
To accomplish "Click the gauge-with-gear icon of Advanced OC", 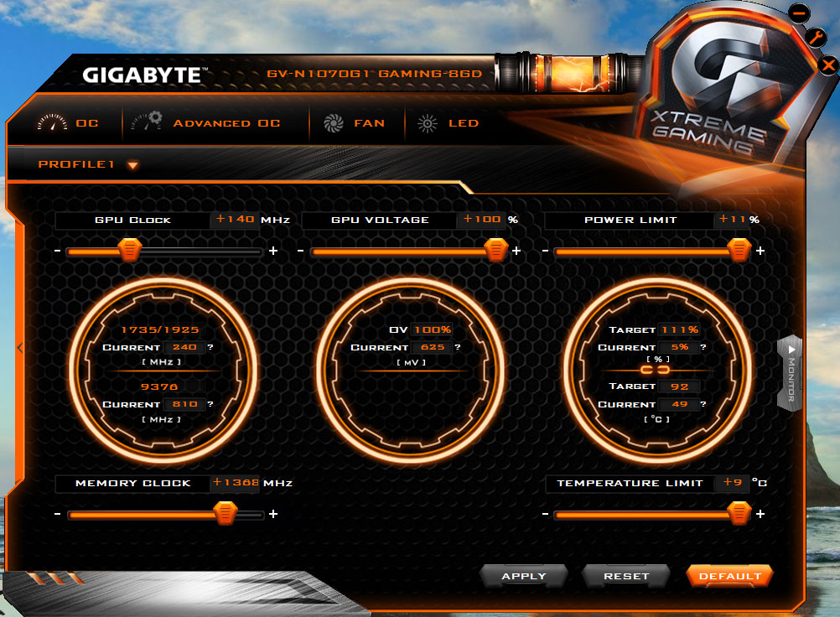I will tap(147, 121).
